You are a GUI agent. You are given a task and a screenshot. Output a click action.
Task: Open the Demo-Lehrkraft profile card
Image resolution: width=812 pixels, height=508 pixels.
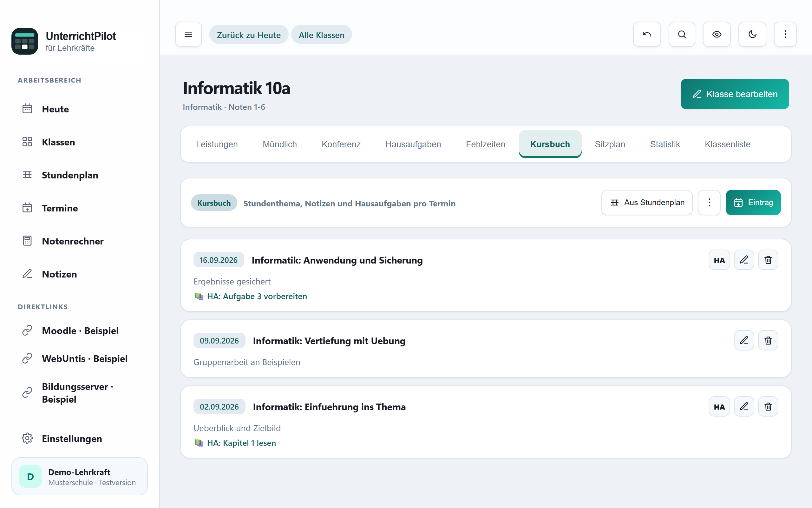80,477
